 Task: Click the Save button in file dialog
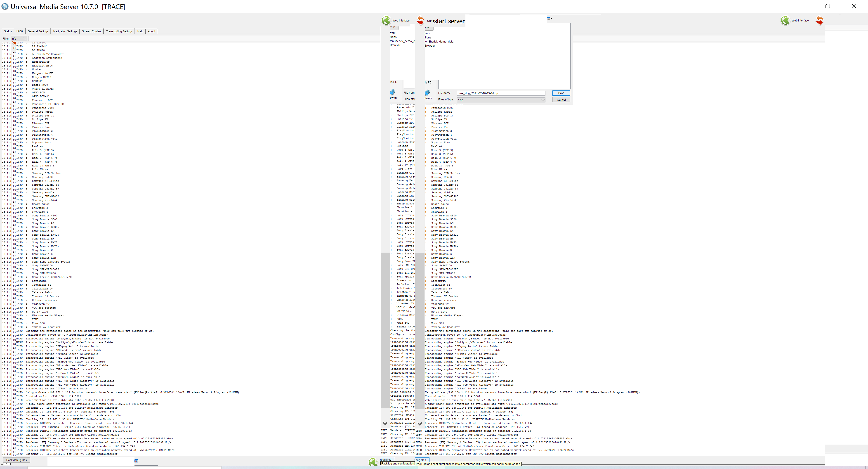tap(561, 93)
